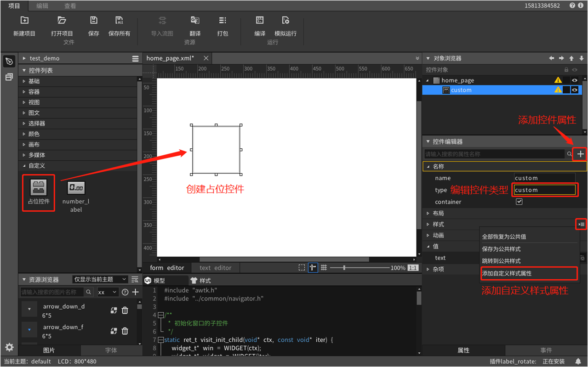Click the help question icon in the title bar
The image size is (588, 367).
[x=572, y=6]
